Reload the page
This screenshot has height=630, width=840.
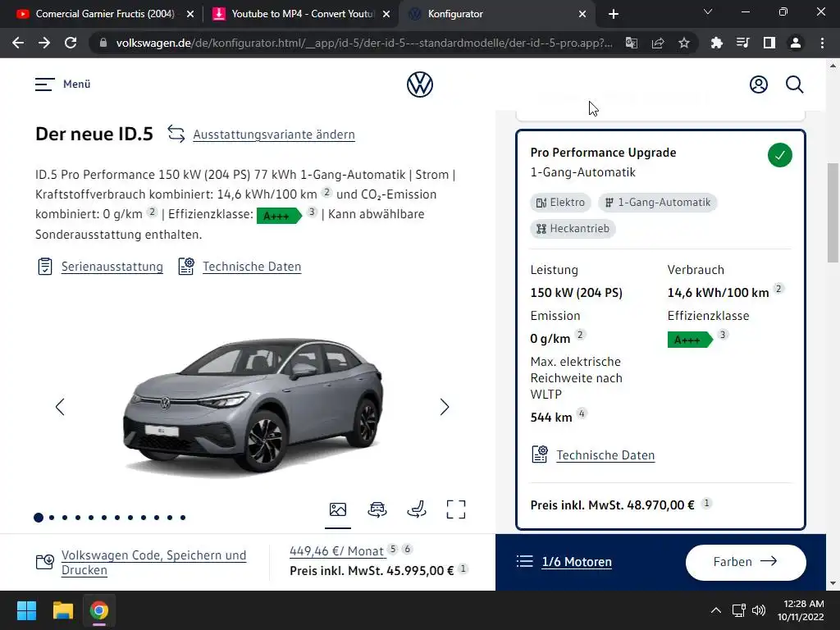(x=71, y=43)
